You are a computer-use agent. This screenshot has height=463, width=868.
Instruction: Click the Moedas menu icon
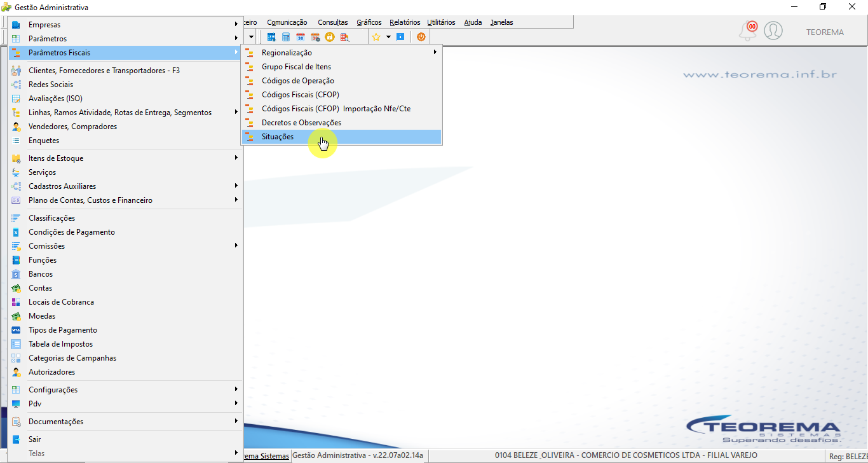[16, 316]
